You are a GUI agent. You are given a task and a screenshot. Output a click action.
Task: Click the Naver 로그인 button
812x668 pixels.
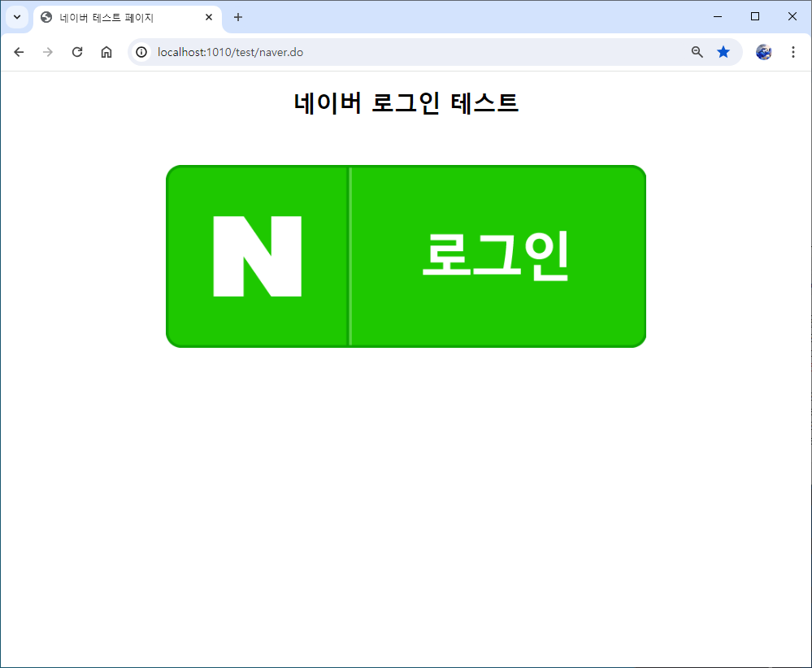406,256
